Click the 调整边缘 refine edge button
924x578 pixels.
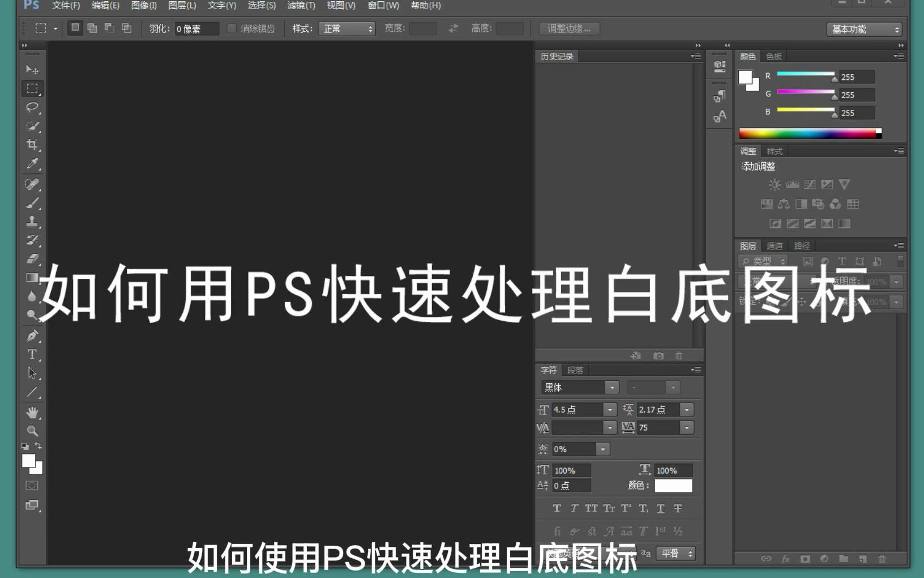pos(569,28)
